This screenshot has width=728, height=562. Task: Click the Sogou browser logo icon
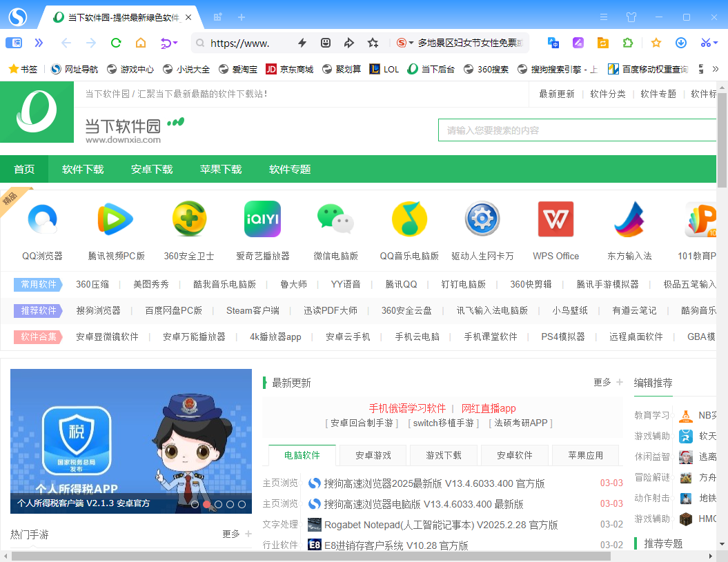(x=18, y=17)
